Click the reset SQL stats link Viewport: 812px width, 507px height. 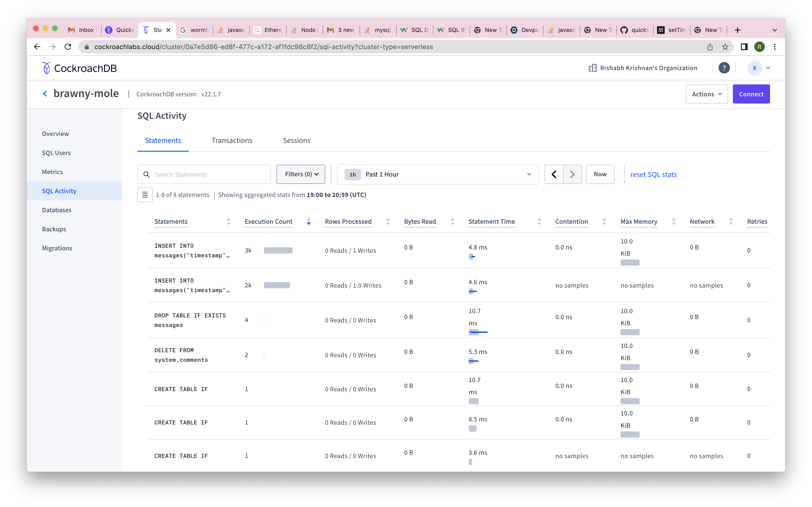click(x=653, y=174)
